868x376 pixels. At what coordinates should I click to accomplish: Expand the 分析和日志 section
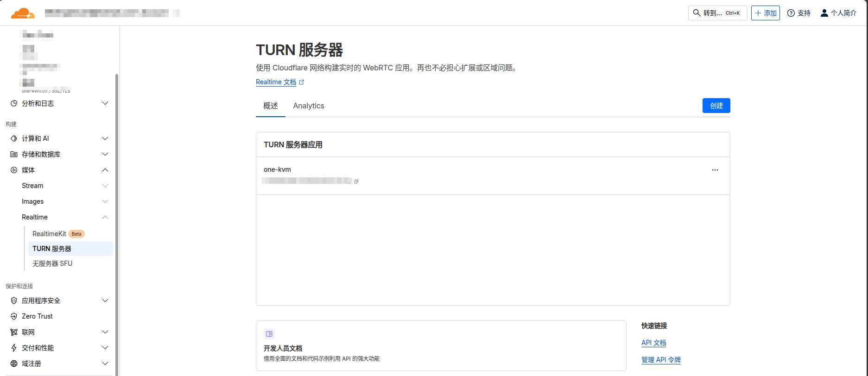(105, 103)
